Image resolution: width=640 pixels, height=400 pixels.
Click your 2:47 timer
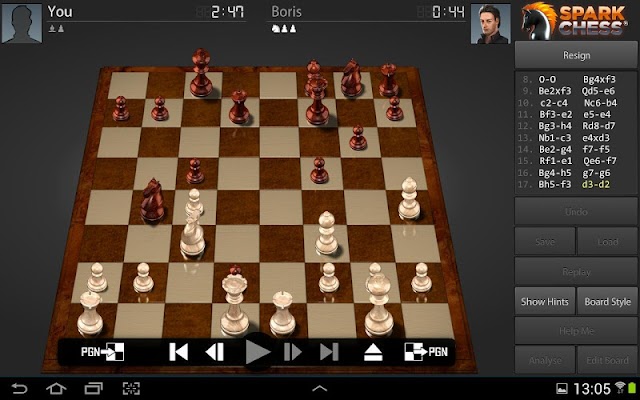tap(227, 12)
